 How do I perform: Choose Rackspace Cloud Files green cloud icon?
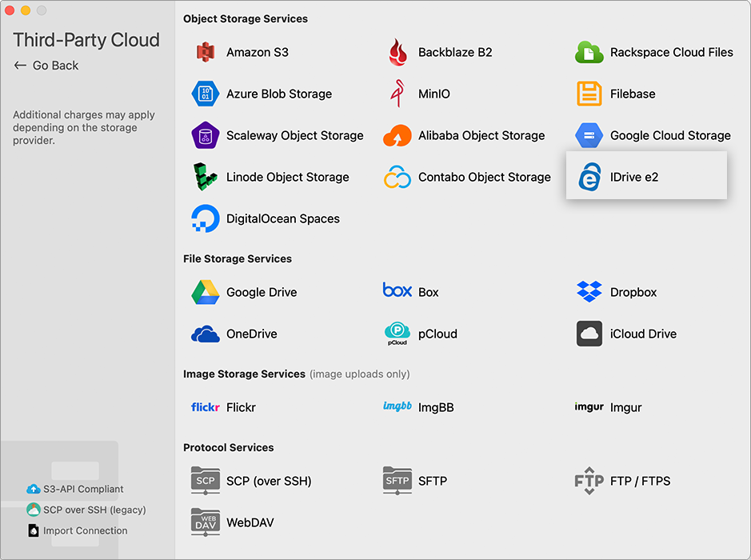point(589,52)
